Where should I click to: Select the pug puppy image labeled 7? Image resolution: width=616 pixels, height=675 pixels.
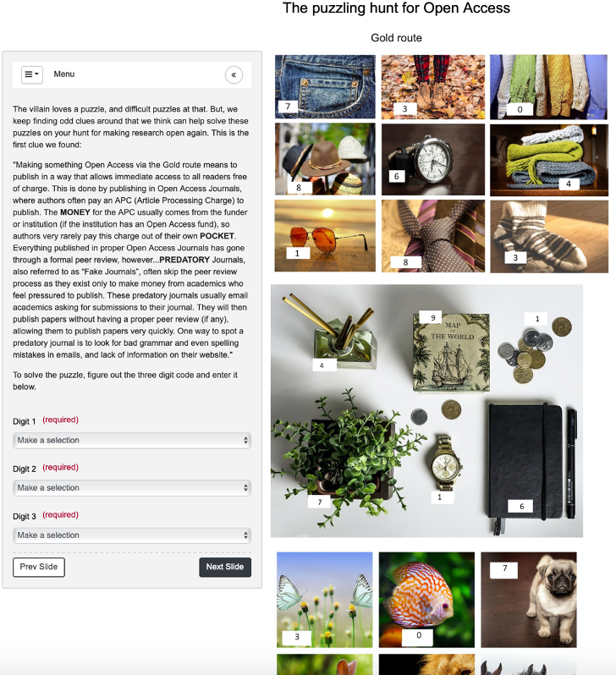pos(529,600)
